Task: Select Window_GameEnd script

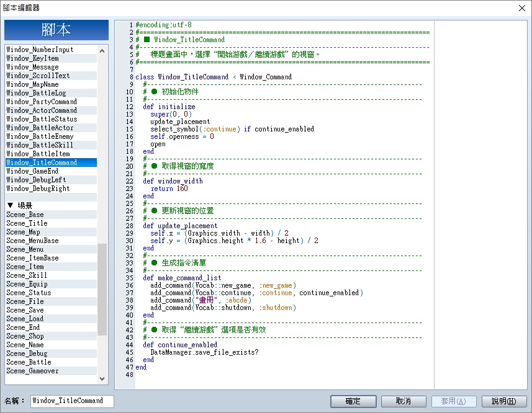Action: pyautogui.click(x=51, y=171)
